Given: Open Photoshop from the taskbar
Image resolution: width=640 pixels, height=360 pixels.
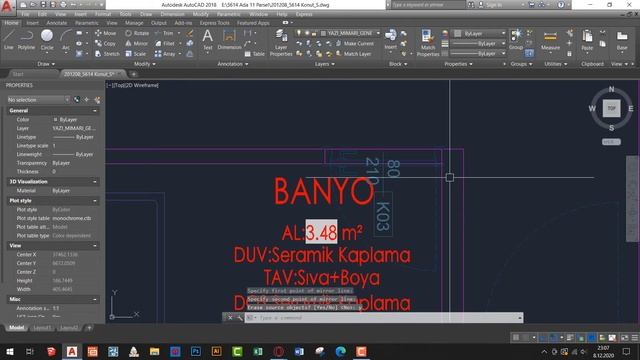Looking at the screenshot, I should click(x=196, y=351).
